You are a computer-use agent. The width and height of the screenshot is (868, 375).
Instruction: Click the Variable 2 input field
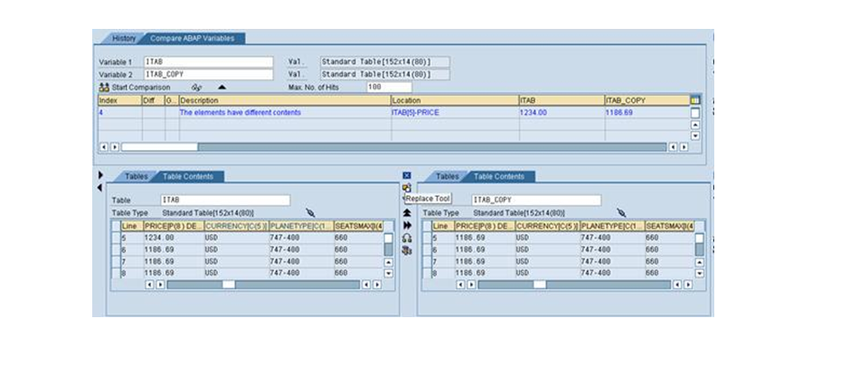pyautogui.click(x=208, y=74)
